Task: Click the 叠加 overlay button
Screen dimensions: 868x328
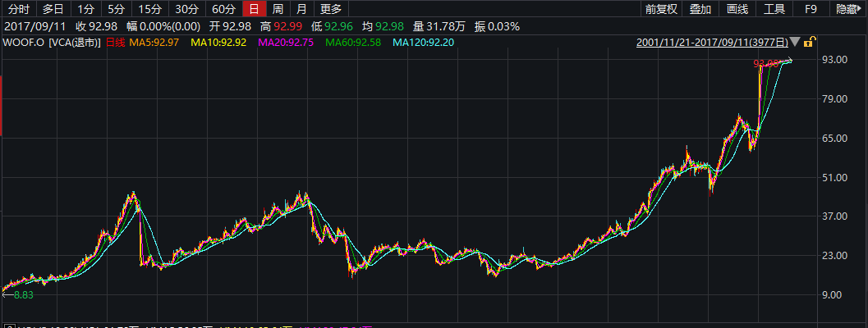Action: click(x=700, y=10)
